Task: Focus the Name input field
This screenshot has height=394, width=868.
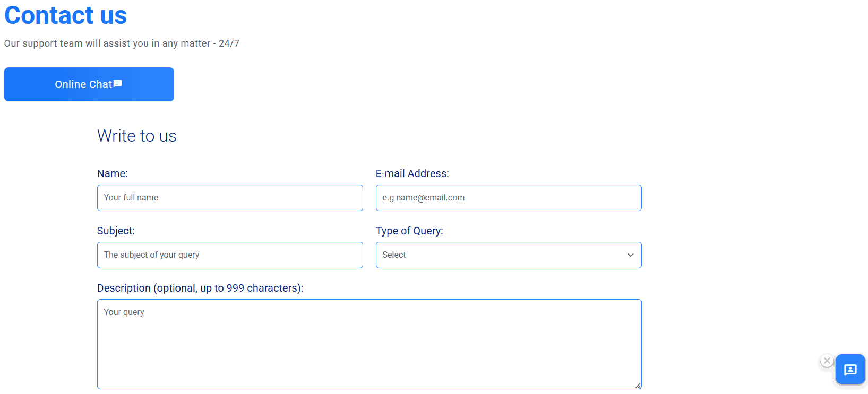Action: tap(229, 197)
